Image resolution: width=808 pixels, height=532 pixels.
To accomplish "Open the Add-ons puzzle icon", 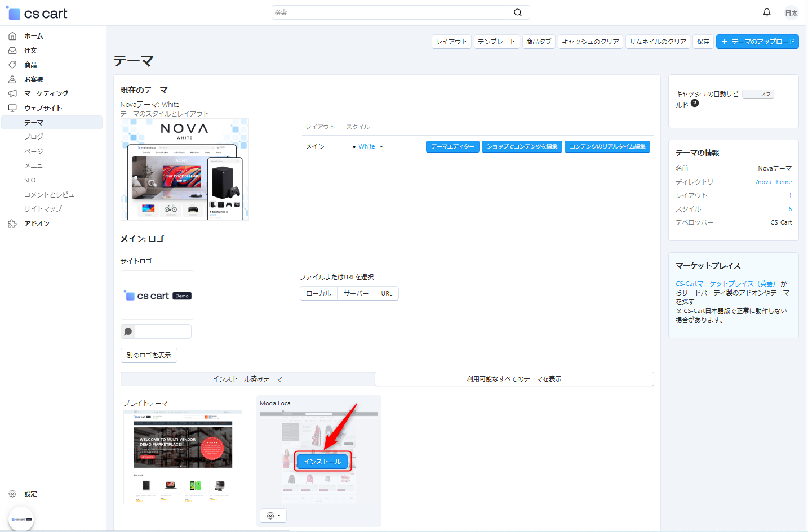I will pyautogui.click(x=12, y=223).
